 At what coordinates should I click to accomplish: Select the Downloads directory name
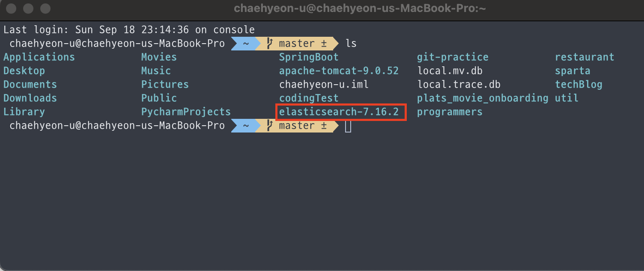tap(30, 98)
